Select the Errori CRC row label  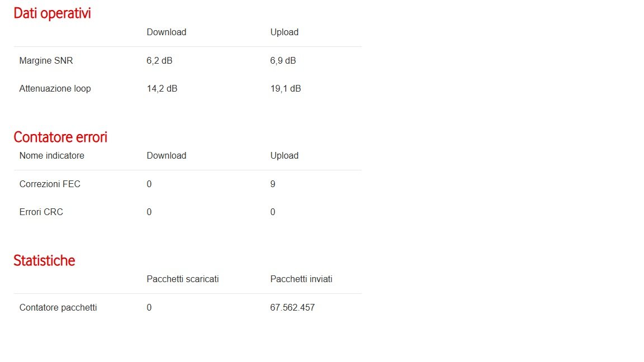coord(41,212)
